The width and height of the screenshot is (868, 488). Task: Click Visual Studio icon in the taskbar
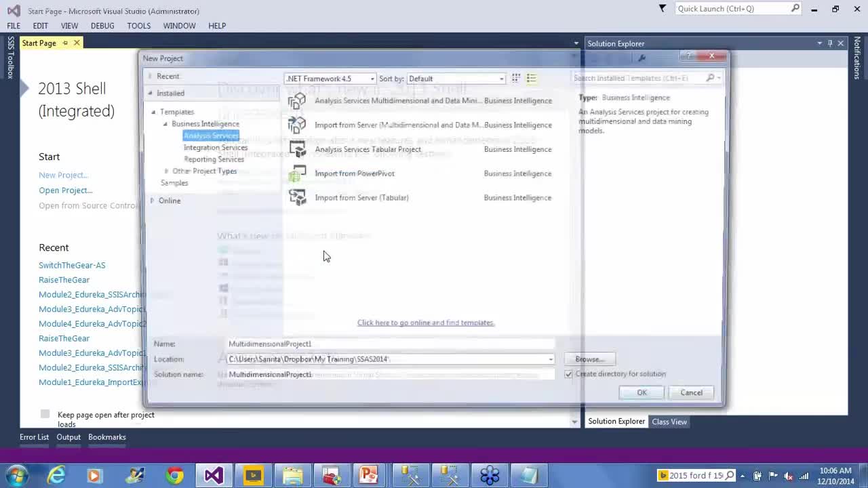[214, 475]
